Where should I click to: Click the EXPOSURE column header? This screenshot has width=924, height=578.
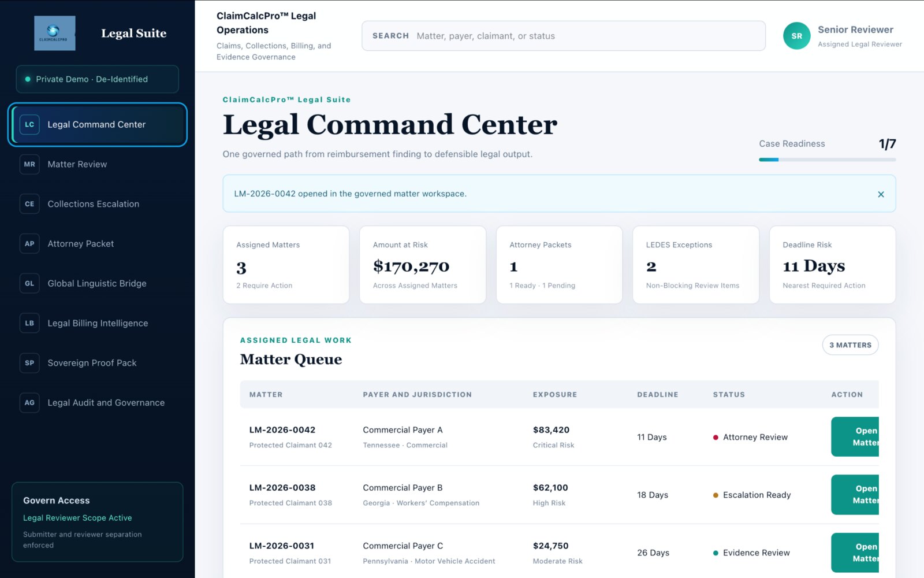[555, 395]
